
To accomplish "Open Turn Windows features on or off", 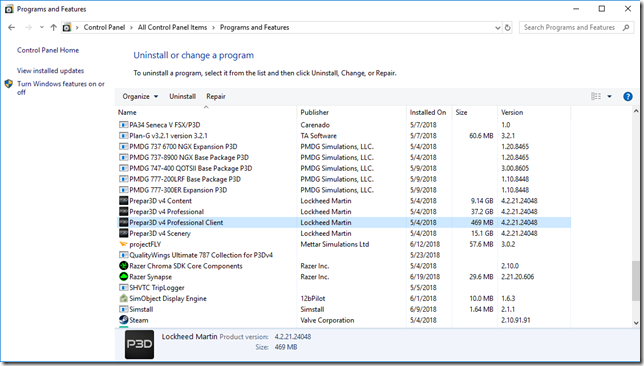I will (61, 88).
